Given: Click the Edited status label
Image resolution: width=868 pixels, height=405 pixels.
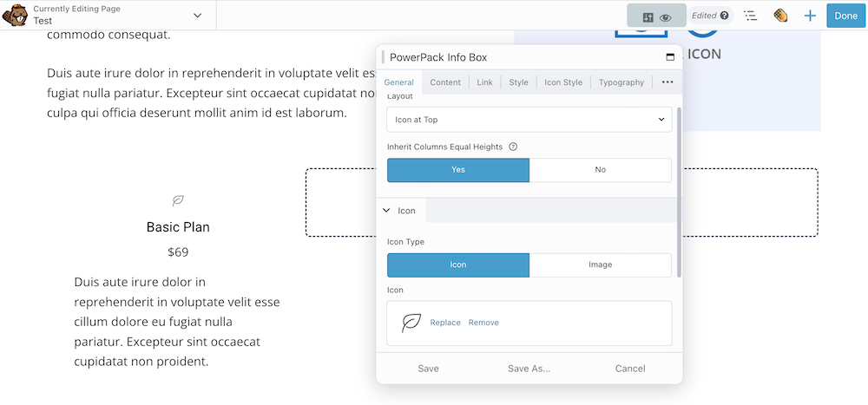Looking at the screenshot, I should tap(704, 16).
